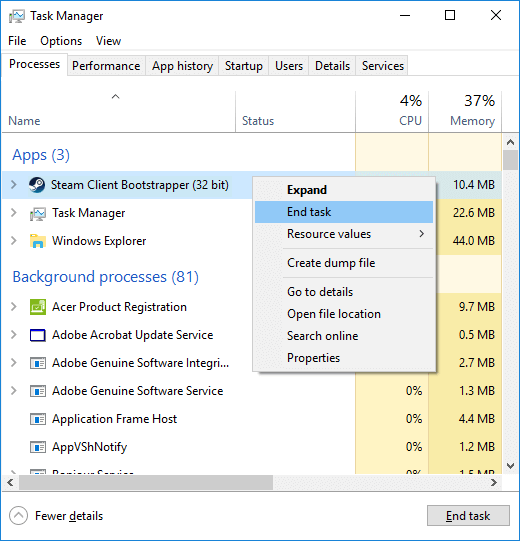Click the 44.0 MB memory value
This screenshot has height=541, width=520.
point(474,241)
